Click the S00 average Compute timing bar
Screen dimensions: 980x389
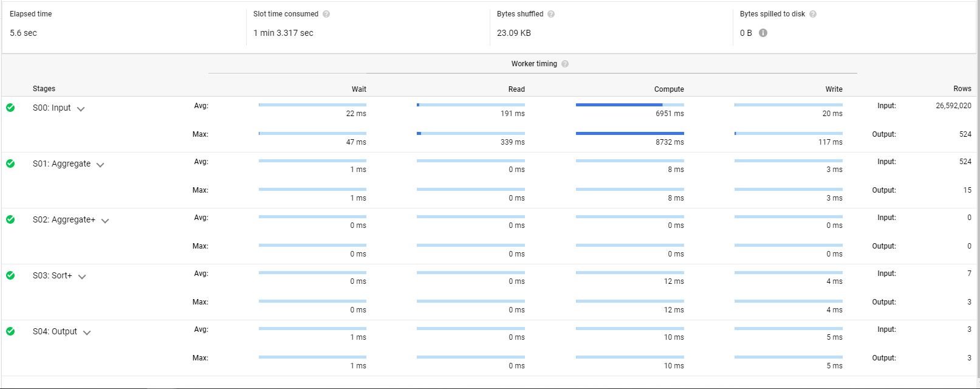tap(629, 105)
